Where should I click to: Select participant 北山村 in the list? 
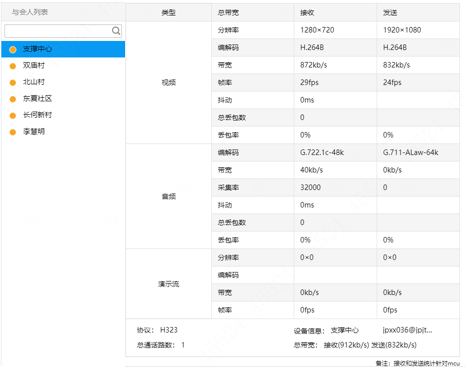click(x=63, y=82)
